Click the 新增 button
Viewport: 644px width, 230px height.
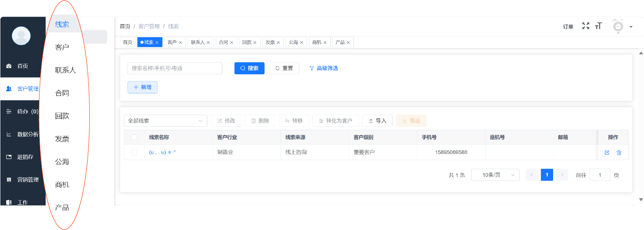coord(142,87)
